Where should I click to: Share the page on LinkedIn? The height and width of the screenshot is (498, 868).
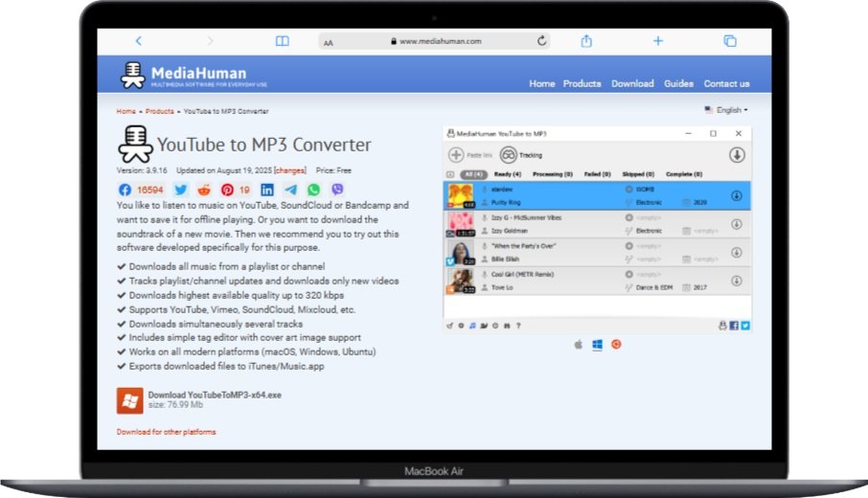pyautogui.click(x=267, y=190)
